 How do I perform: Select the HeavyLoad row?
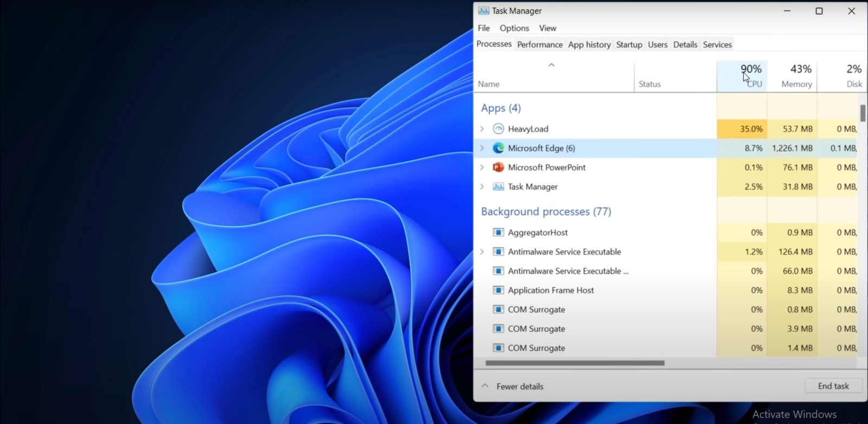pos(666,129)
